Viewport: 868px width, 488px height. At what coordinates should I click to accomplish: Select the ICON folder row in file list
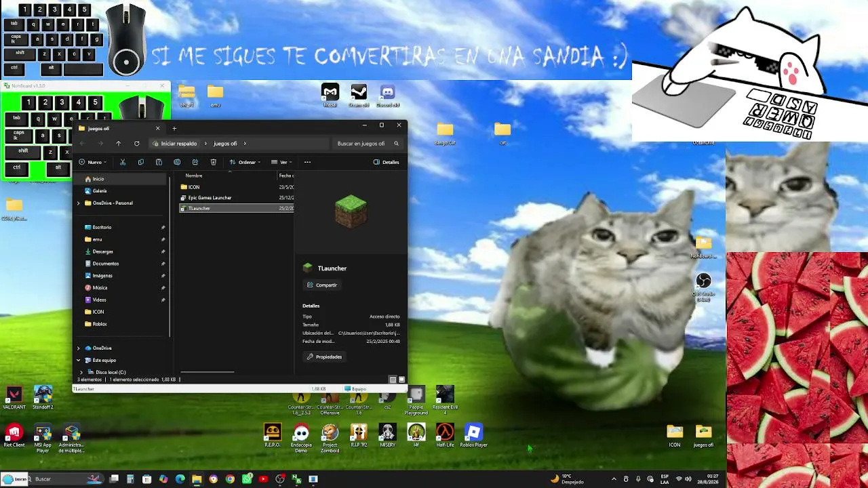tap(236, 187)
